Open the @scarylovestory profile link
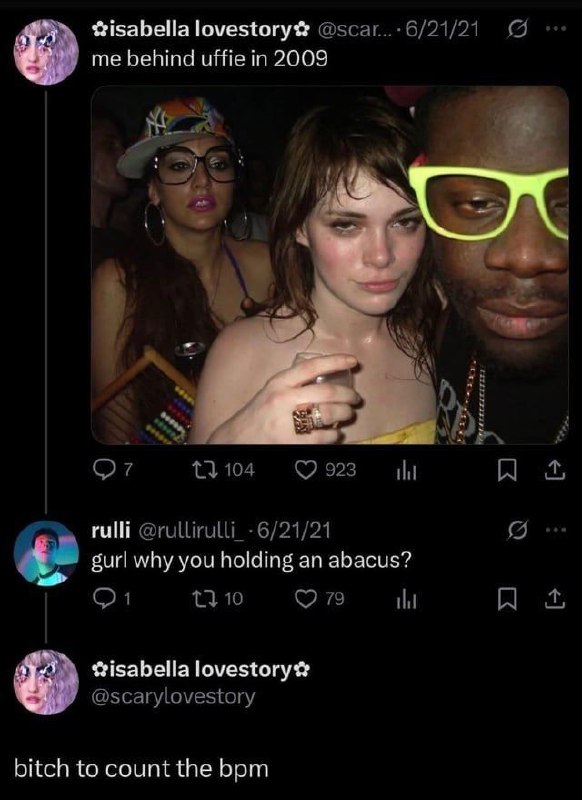The image size is (582, 800). click(x=173, y=696)
